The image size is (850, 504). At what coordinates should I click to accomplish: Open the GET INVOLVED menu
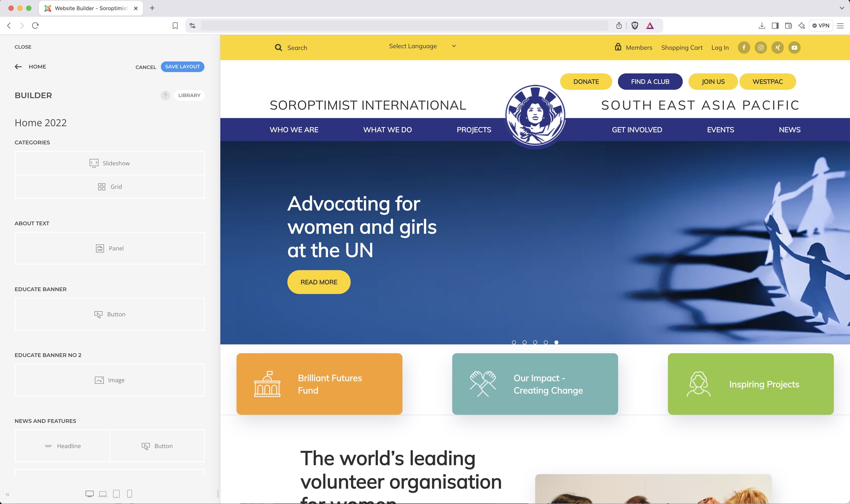(x=637, y=130)
